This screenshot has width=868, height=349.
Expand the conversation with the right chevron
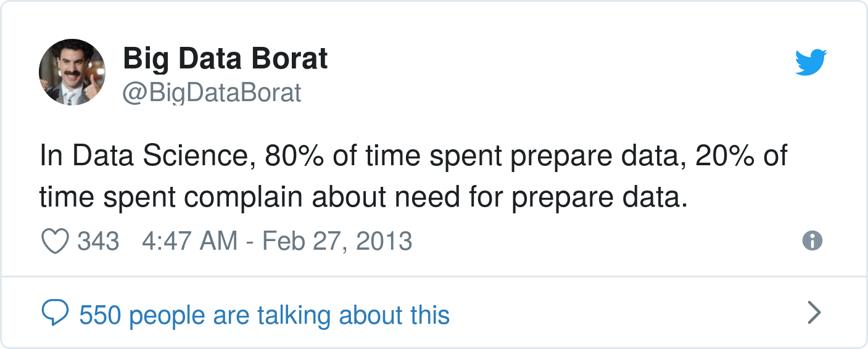point(814,313)
